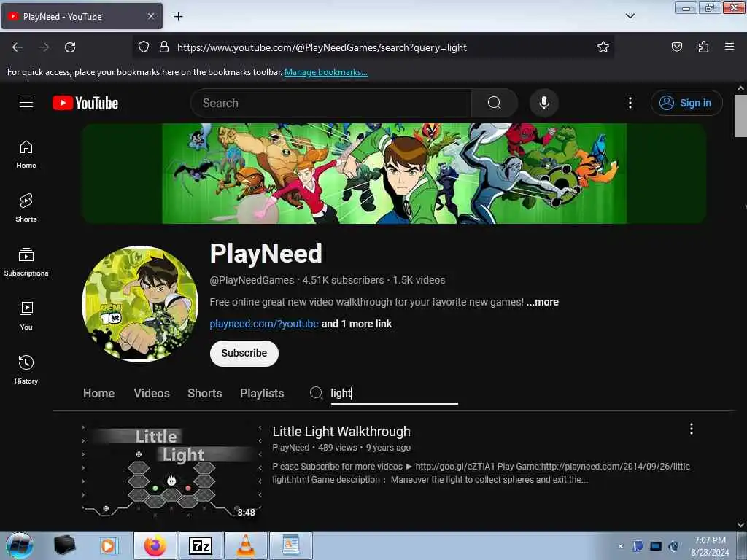This screenshot has height=560, width=747.
Task: Open Manage bookmarks link
Action: point(326,72)
